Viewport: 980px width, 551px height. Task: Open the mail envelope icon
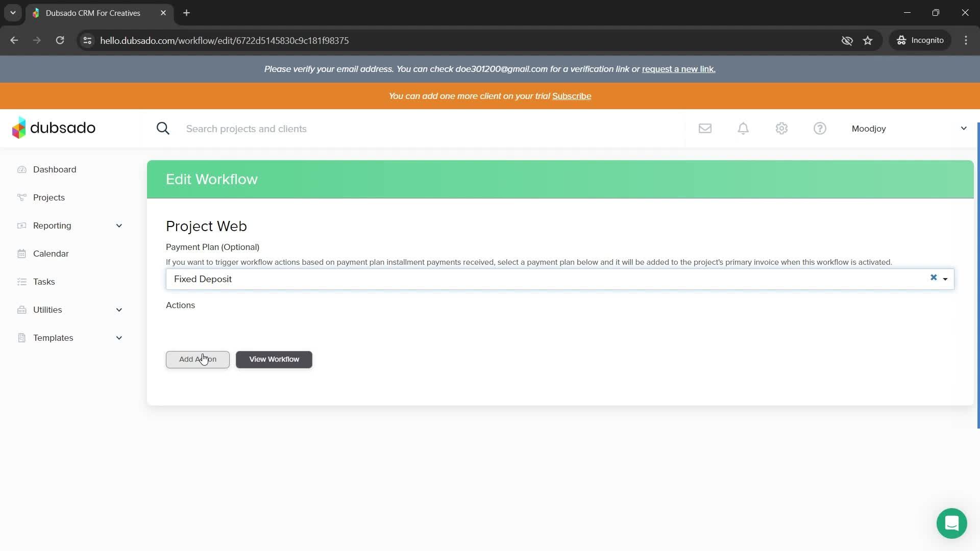(705, 129)
